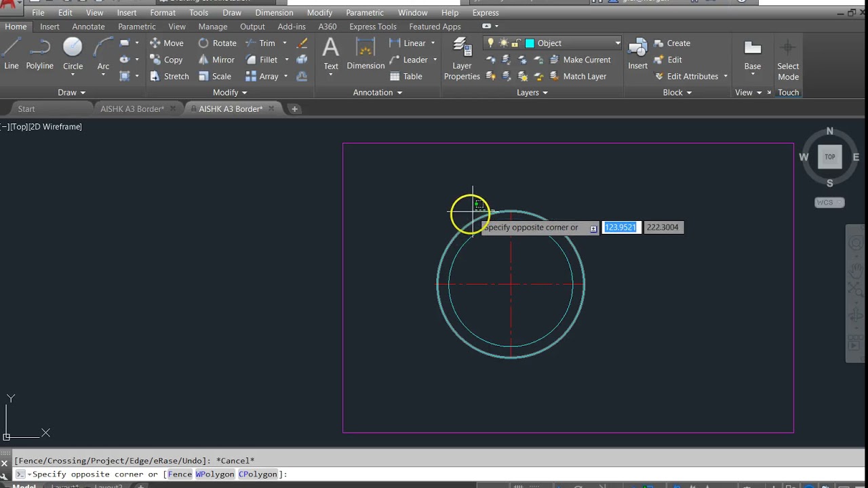868x488 pixels.
Task: Open the Format menu
Action: click(163, 13)
